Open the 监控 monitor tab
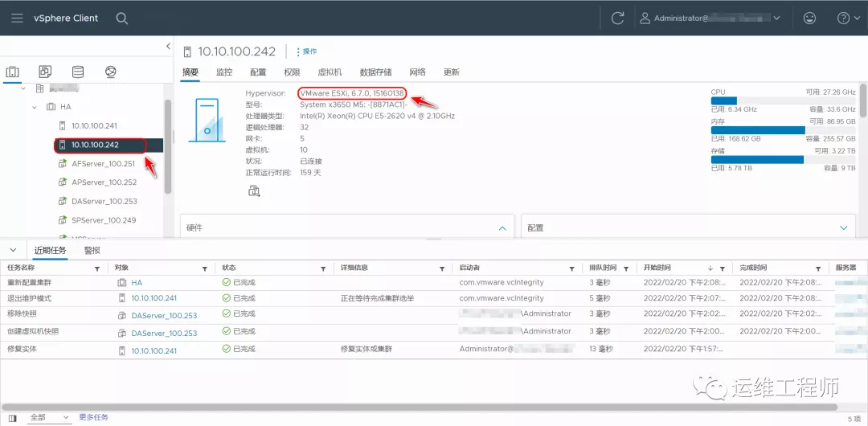Image resolution: width=868 pixels, height=426 pixels. click(x=224, y=72)
